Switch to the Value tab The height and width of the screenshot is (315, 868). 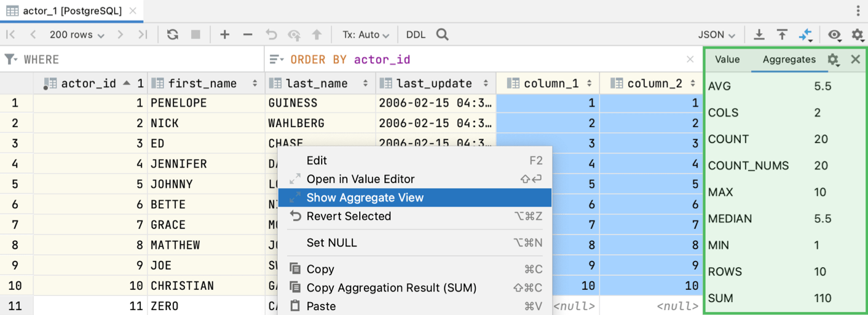click(x=727, y=60)
